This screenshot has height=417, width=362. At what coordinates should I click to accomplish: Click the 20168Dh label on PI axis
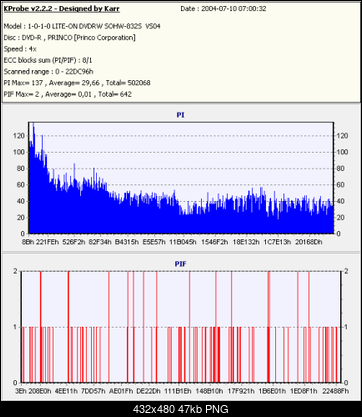click(308, 242)
